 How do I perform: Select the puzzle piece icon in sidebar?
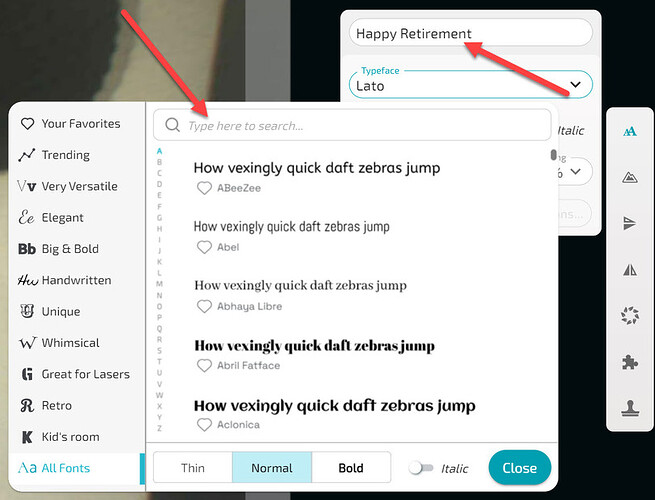(x=630, y=363)
